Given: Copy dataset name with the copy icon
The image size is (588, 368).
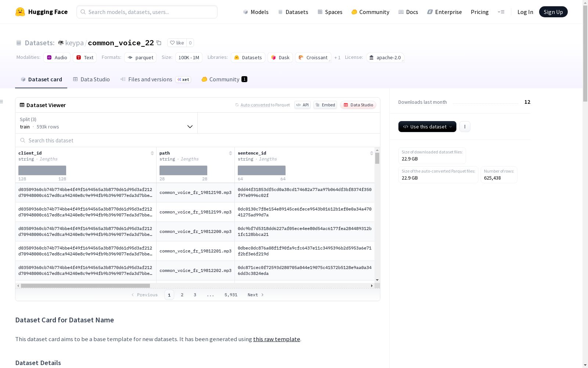Looking at the screenshot, I should point(159,43).
